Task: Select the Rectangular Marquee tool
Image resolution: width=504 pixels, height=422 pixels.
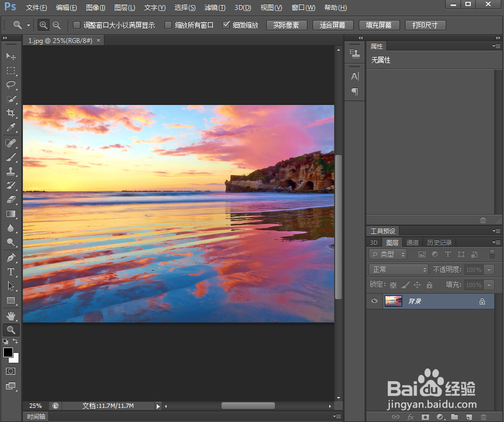Action: pyautogui.click(x=11, y=70)
